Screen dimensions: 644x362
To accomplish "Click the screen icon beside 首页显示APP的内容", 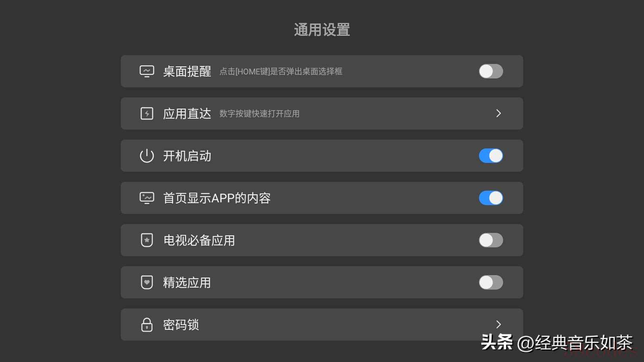I will (147, 198).
